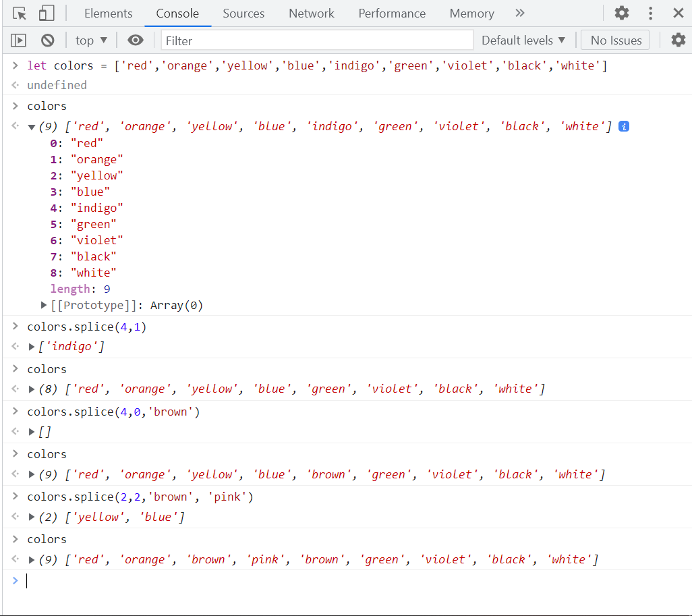
Task: Expand the final array containing 'pink'
Action: tap(31, 560)
